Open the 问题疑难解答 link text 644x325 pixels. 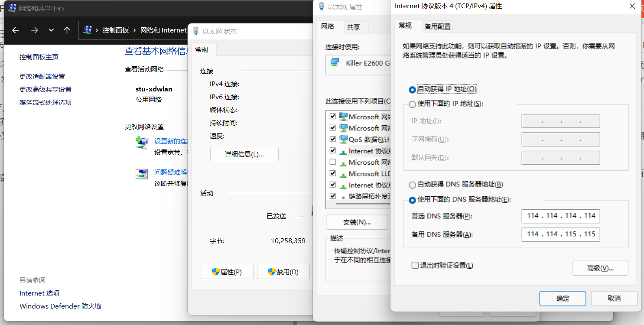171,172
